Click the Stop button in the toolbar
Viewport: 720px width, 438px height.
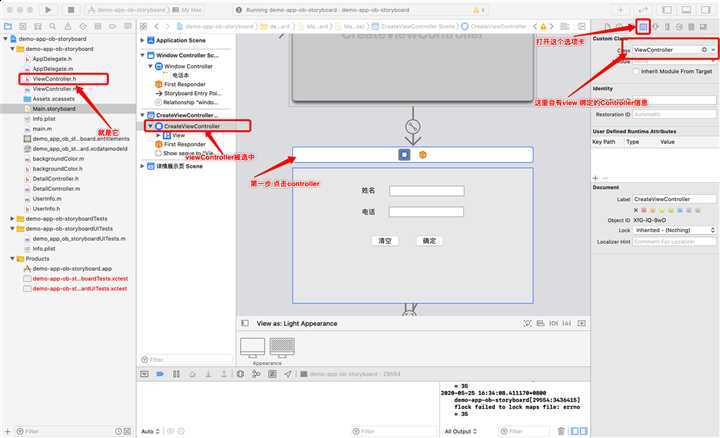[x=71, y=10]
